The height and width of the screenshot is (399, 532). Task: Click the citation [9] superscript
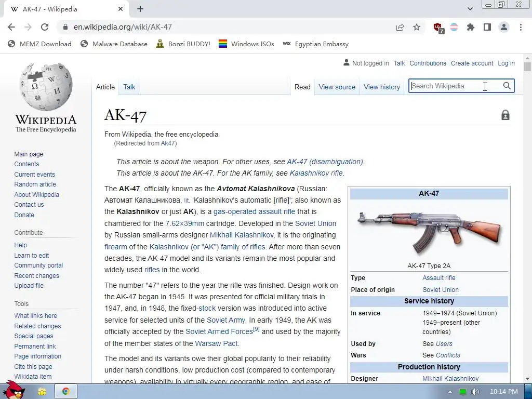pos(257,329)
